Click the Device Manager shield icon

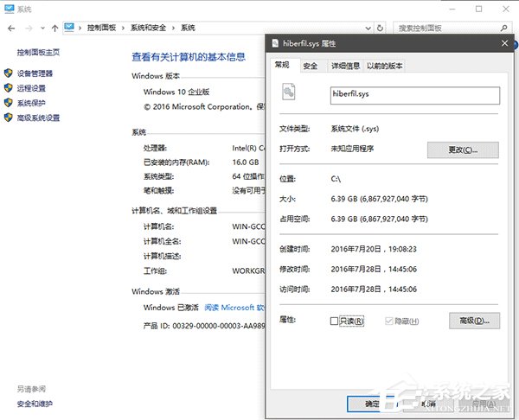9,73
